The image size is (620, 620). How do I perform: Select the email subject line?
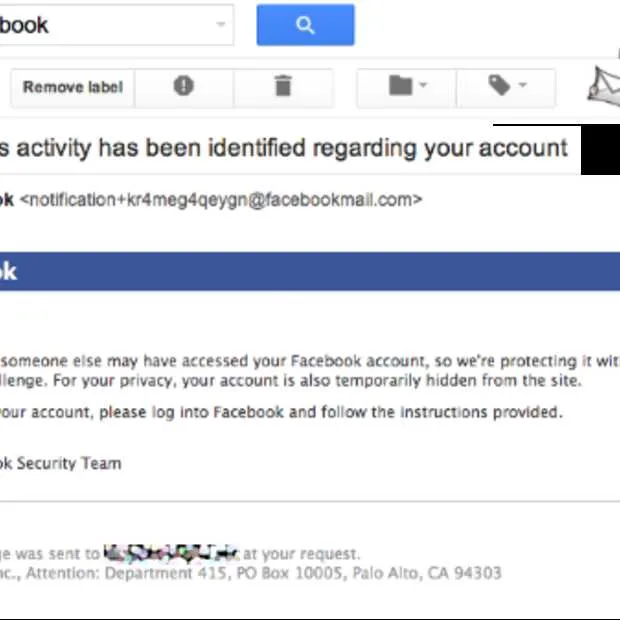pos(285,149)
